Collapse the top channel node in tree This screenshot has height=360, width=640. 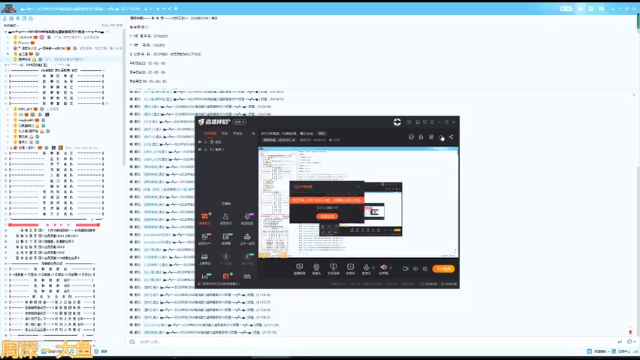5,31
